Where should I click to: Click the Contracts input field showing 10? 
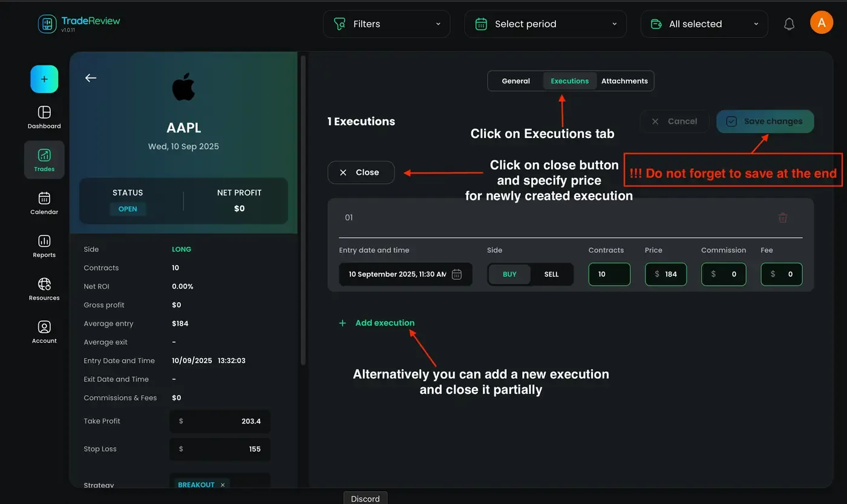pos(609,274)
